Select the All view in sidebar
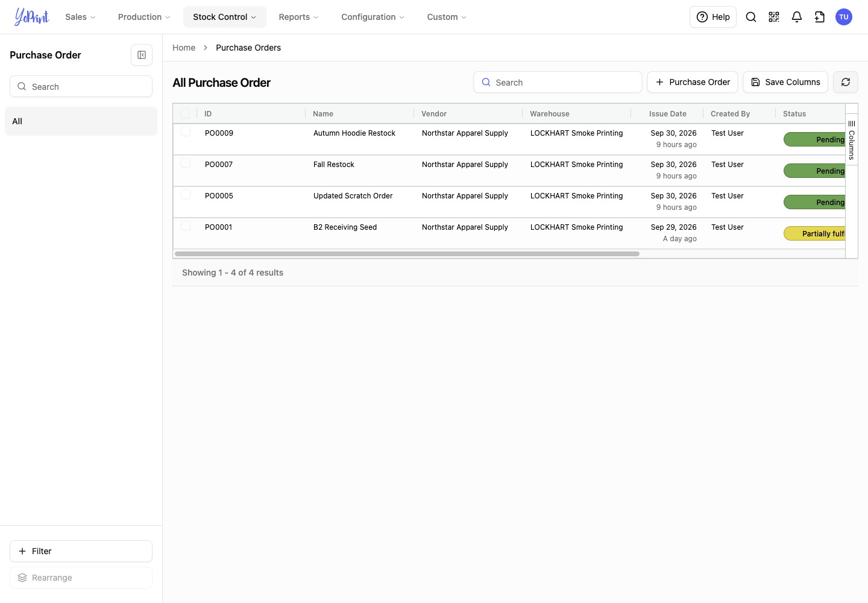This screenshot has width=868, height=603. click(x=81, y=121)
